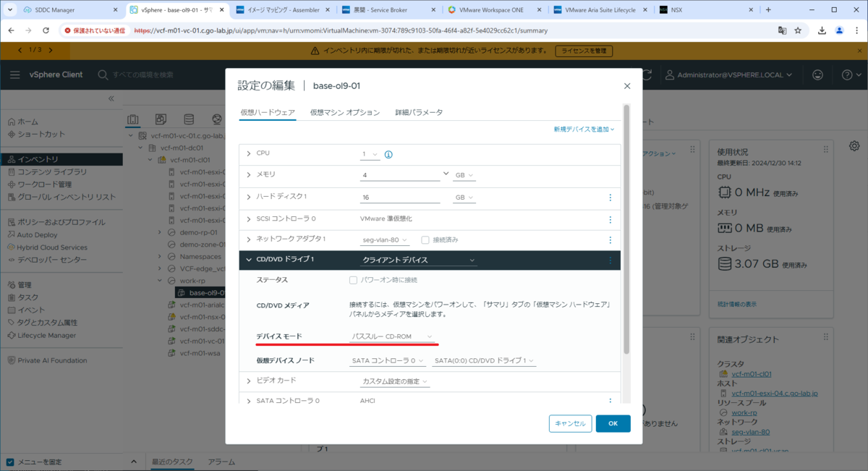Bookmark this page with star icon
Viewport: 868px width, 471px height.
[x=798, y=31]
